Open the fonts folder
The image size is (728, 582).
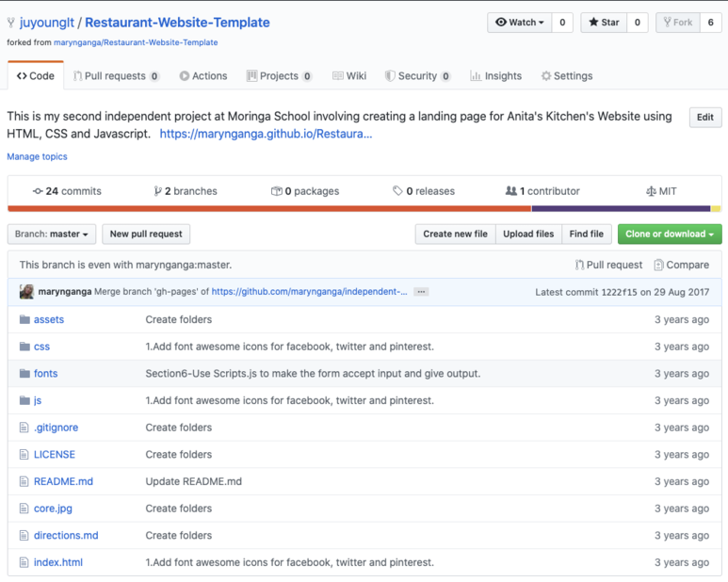(45, 373)
